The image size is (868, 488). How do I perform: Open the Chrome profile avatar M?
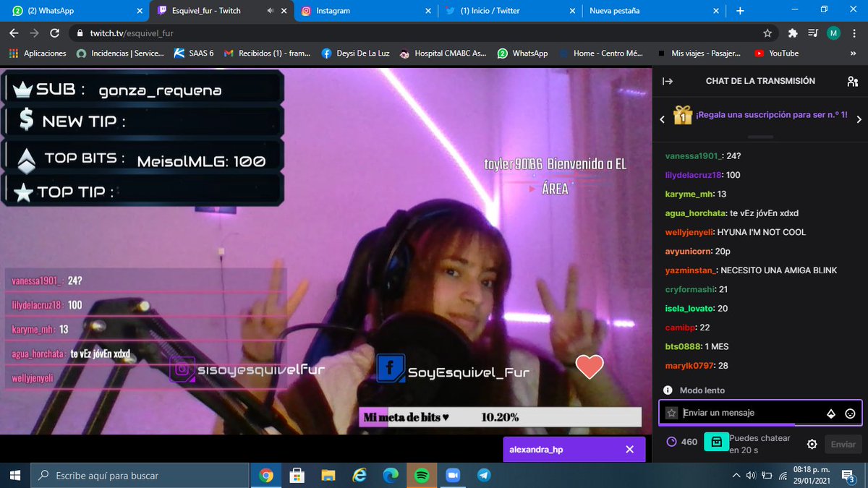pyautogui.click(x=833, y=33)
